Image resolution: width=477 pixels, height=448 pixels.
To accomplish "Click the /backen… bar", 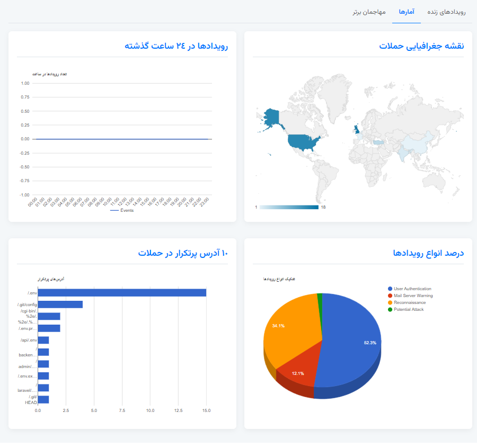I will [43, 353].
